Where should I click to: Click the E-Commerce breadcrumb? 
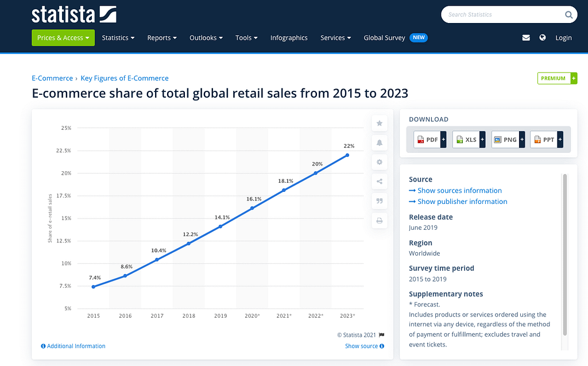52,78
